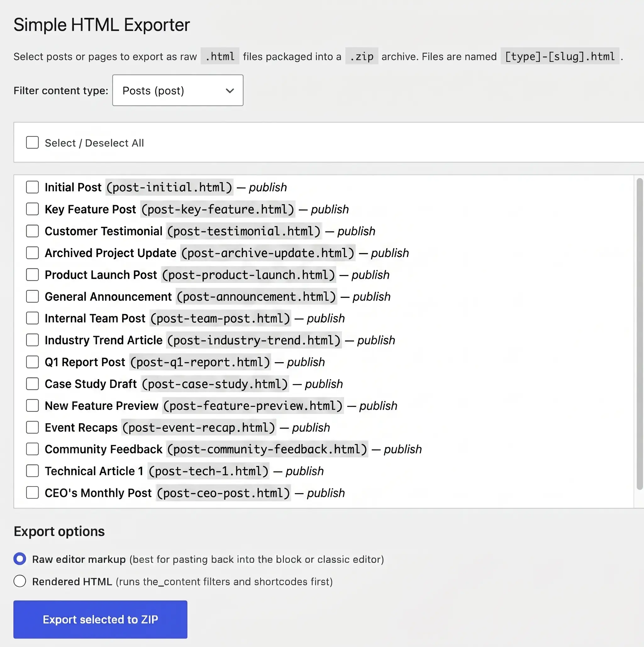Click the post-event-recap.html filename
Viewport: 644px width, 647px height.
pos(199,427)
